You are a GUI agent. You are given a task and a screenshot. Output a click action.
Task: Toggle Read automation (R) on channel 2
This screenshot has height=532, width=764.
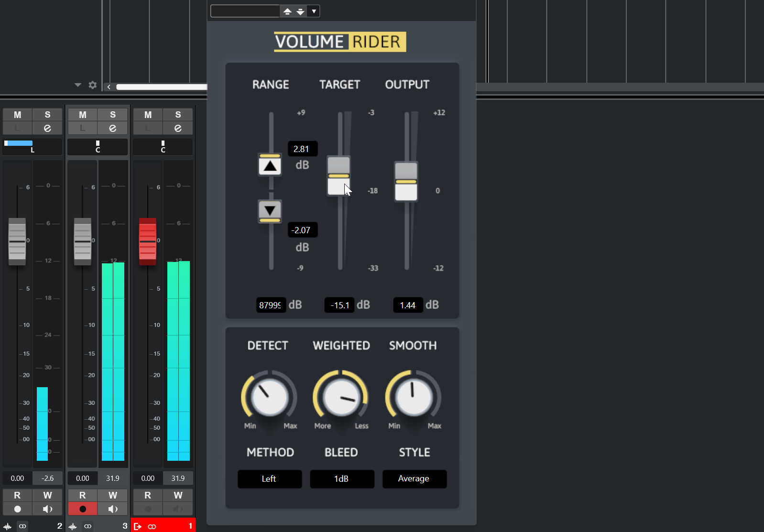click(x=17, y=495)
